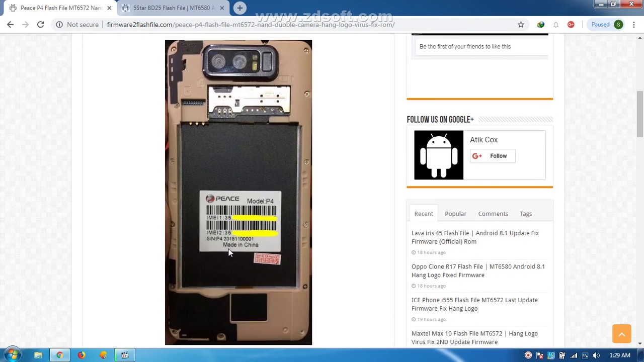
Task: Close the Peace P4 Flash File tab
Action: pyautogui.click(x=109, y=8)
